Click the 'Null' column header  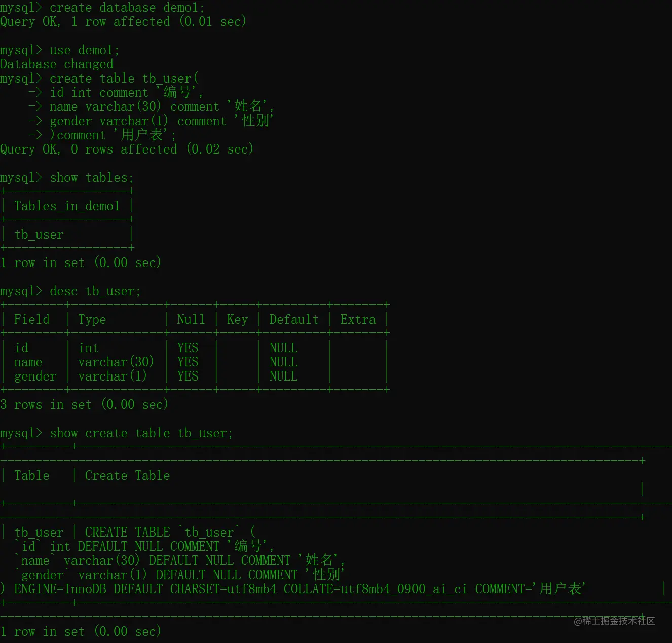pos(191,320)
